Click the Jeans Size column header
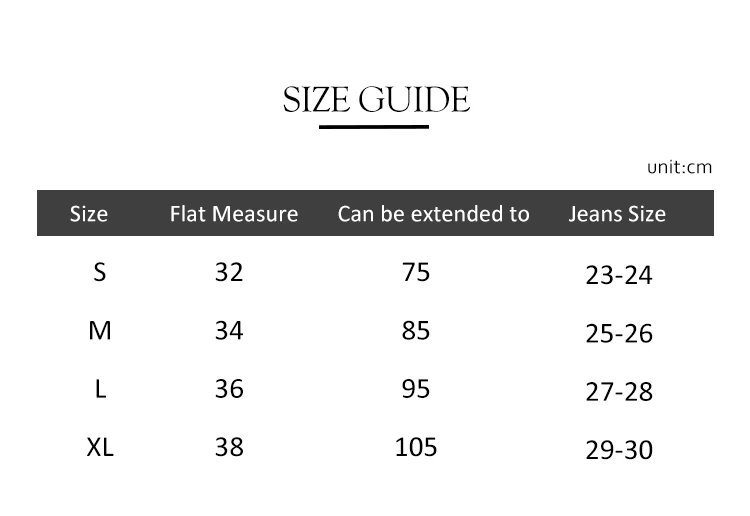Image resolution: width=750 pixels, height=516 pixels. tap(617, 214)
